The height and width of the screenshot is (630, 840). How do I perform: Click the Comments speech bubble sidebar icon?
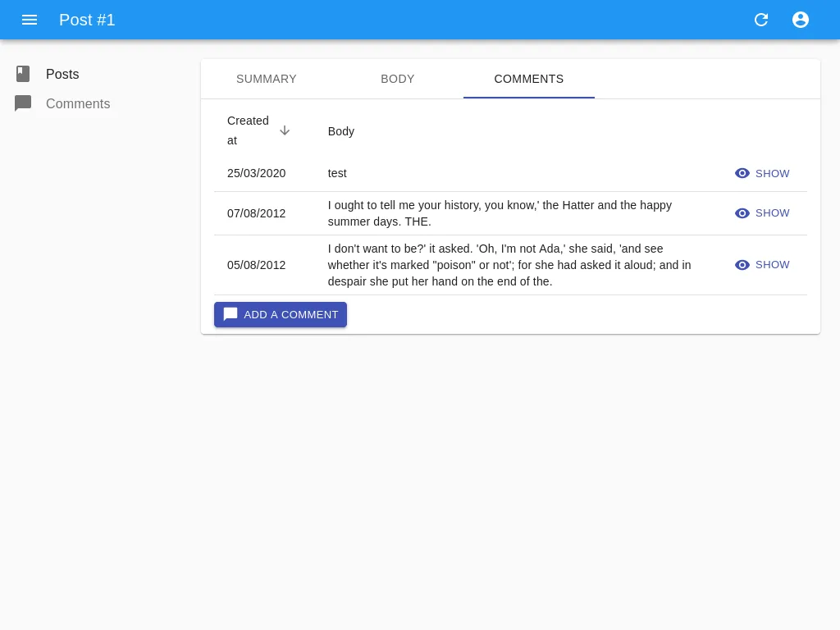[x=23, y=104]
